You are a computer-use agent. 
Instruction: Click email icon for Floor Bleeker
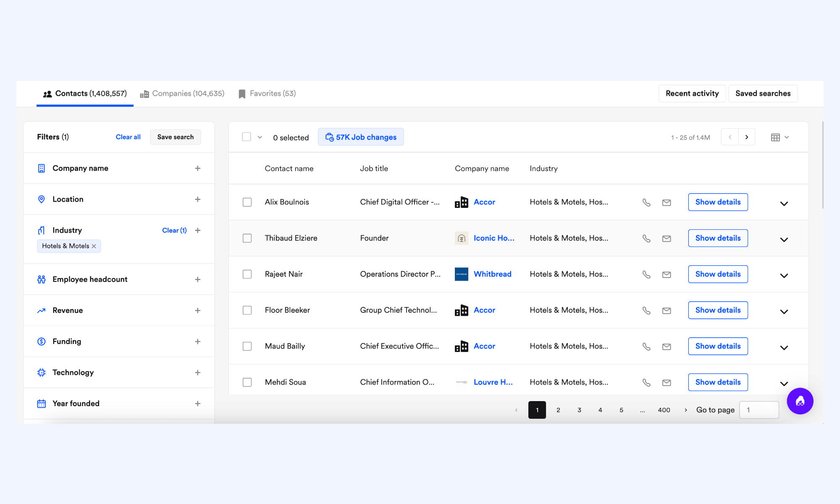[x=667, y=310]
